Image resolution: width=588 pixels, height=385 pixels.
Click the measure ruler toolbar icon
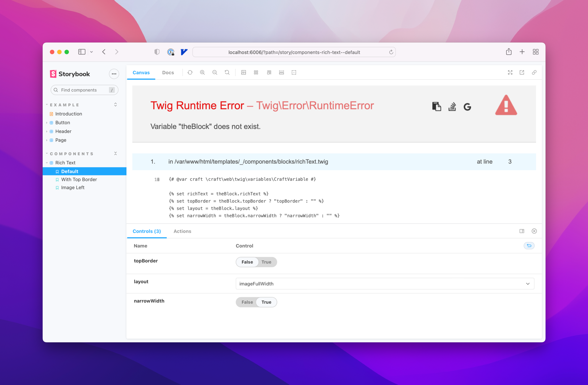point(281,72)
